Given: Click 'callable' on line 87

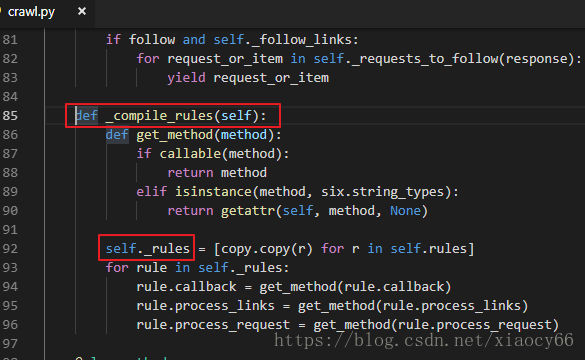Looking at the screenshot, I should click(x=190, y=154).
